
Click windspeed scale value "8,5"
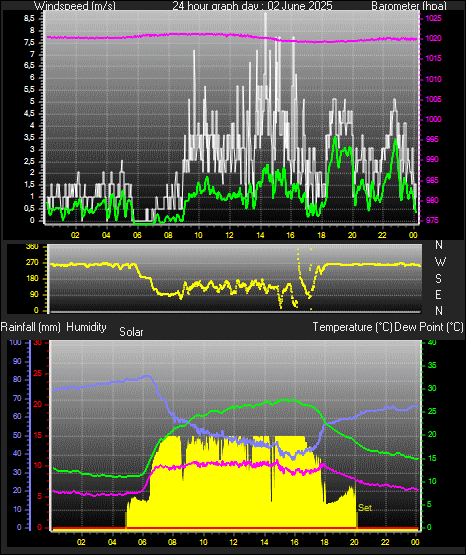tap(29, 19)
